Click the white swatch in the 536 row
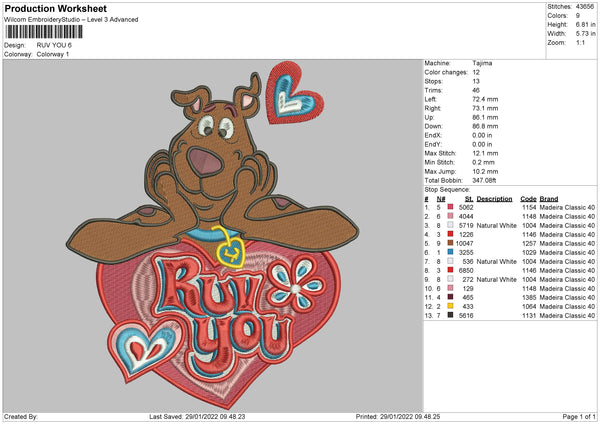The image size is (600, 424). pos(450,261)
